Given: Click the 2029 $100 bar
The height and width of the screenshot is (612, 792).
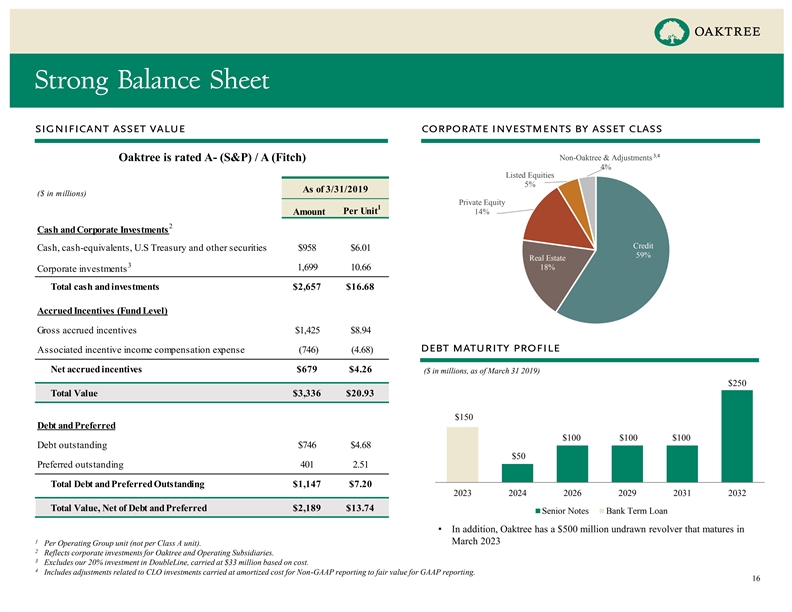Looking at the screenshot, I should click(627, 463).
